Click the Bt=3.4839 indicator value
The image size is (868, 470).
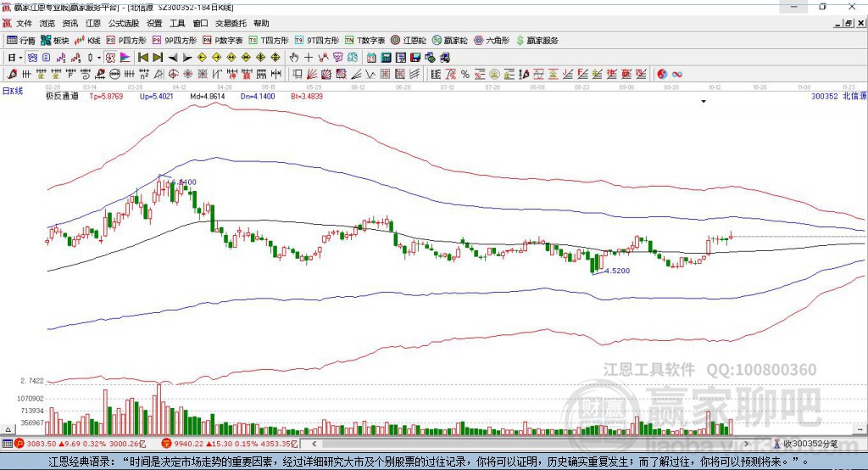pyautogui.click(x=307, y=96)
